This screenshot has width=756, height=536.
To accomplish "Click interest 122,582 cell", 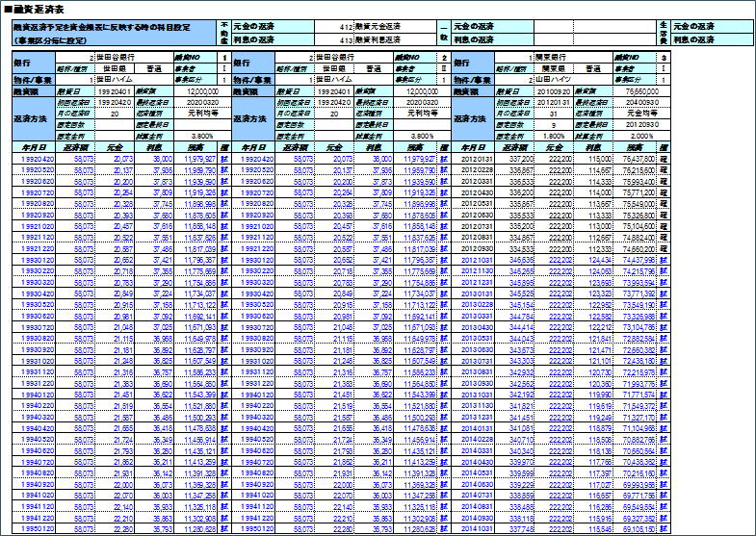I will point(593,317).
